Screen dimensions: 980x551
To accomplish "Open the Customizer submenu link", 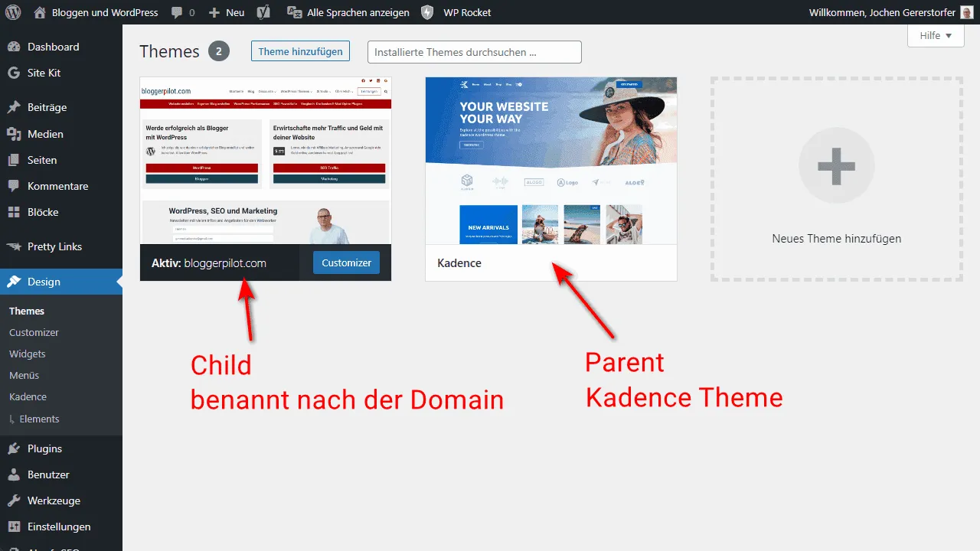I will point(34,332).
